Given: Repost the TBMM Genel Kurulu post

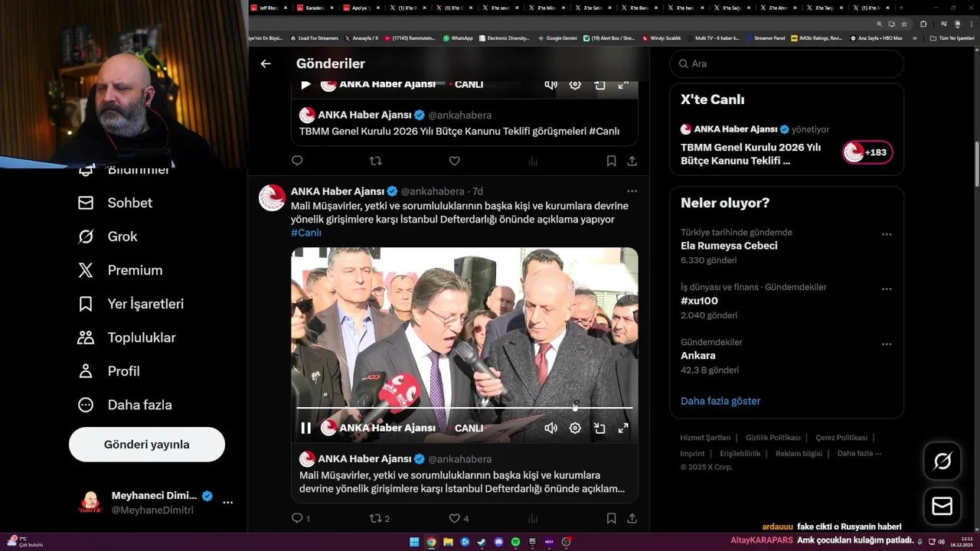Looking at the screenshot, I should (375, 161).
